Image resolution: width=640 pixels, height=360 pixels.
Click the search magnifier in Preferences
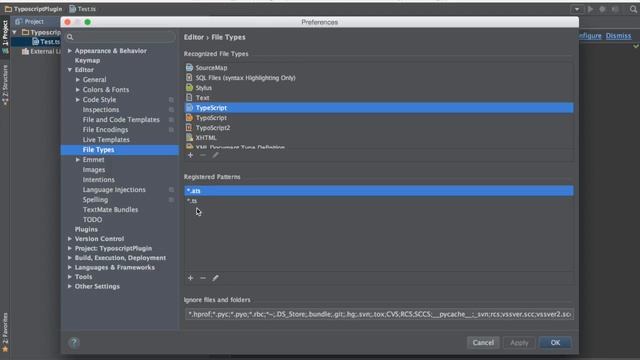point(70,37)
